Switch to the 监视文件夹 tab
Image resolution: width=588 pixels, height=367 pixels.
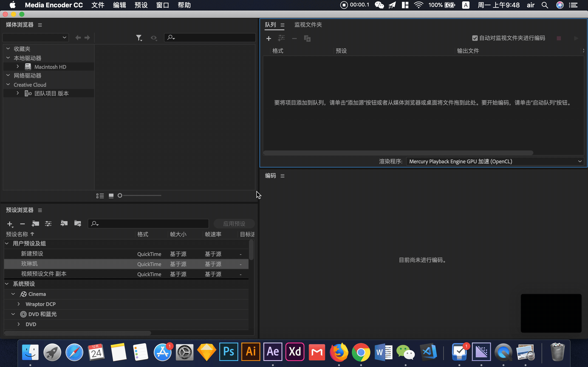[x=308, y=25]
